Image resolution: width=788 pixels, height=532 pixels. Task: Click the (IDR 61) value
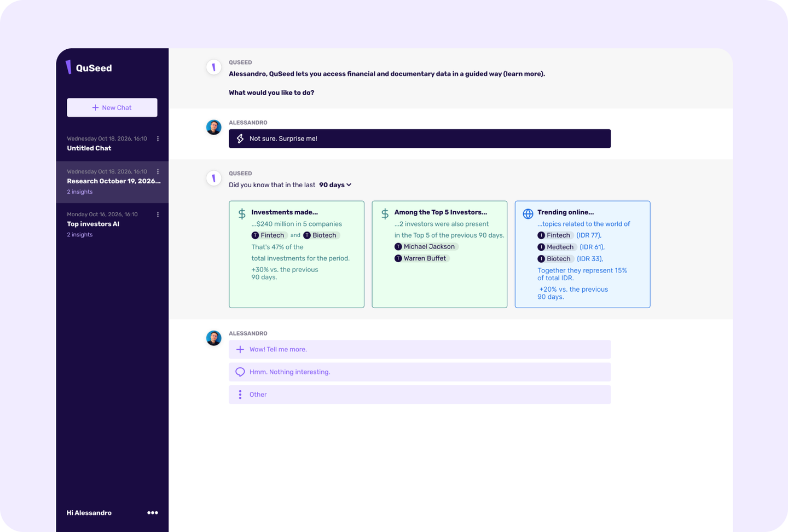(x=592, y=247)
